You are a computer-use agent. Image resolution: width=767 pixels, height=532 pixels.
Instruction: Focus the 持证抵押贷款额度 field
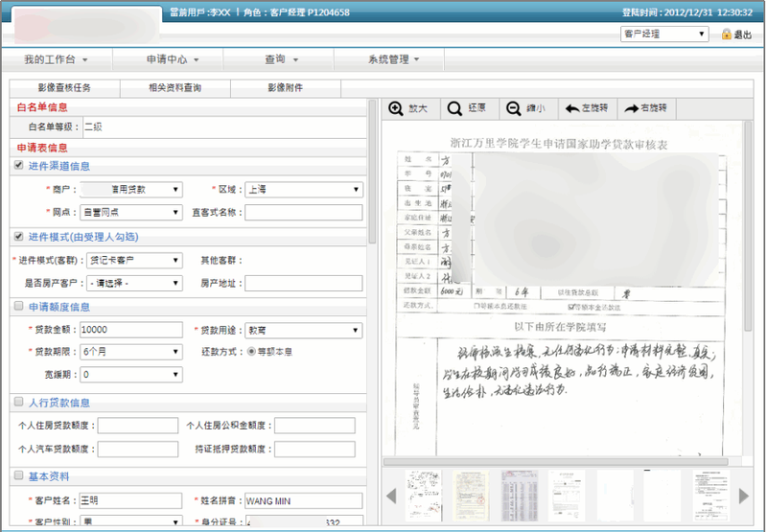coord(315,450)
